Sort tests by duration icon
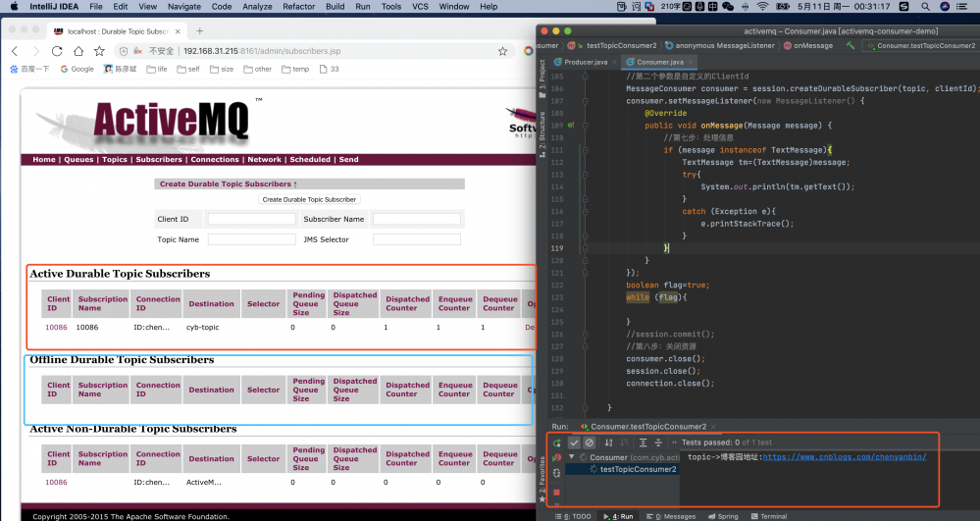980x521 pixels. pos(624,443)
